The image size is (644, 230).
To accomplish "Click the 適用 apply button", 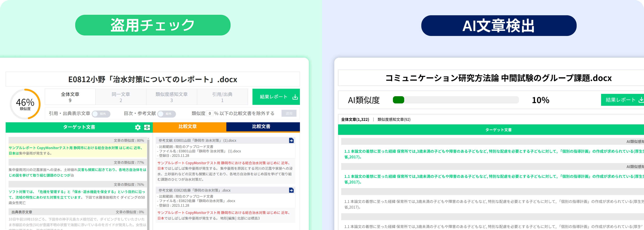I will 289,113.
